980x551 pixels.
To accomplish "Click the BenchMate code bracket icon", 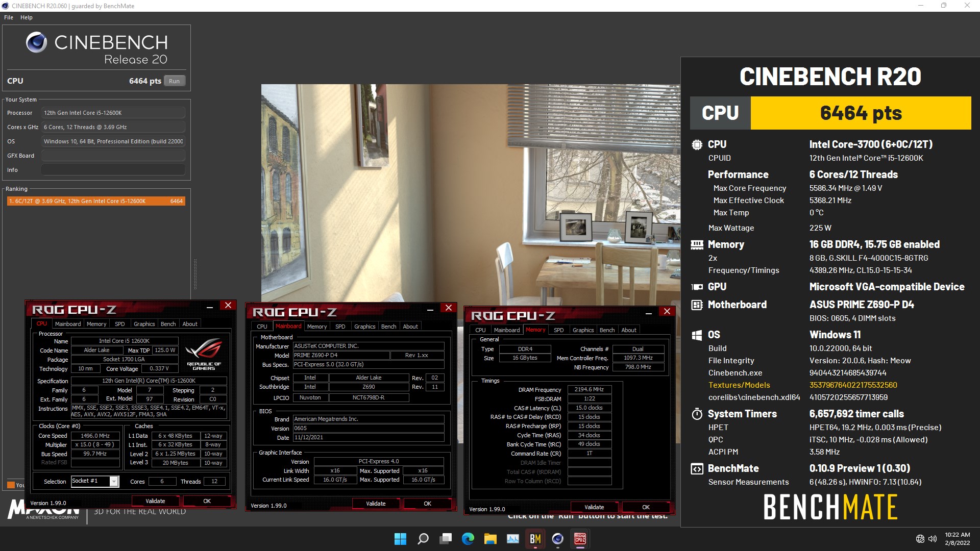I will (697, 469).
